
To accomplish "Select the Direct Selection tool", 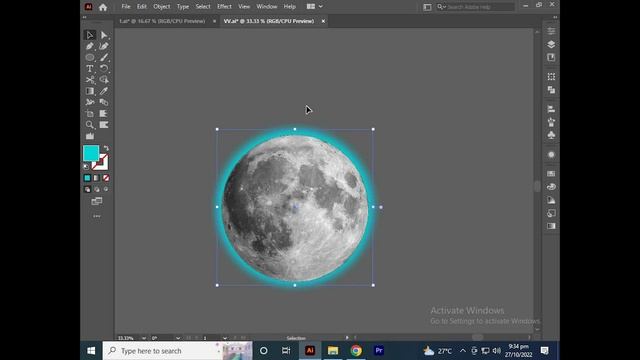I will [104, 35].
